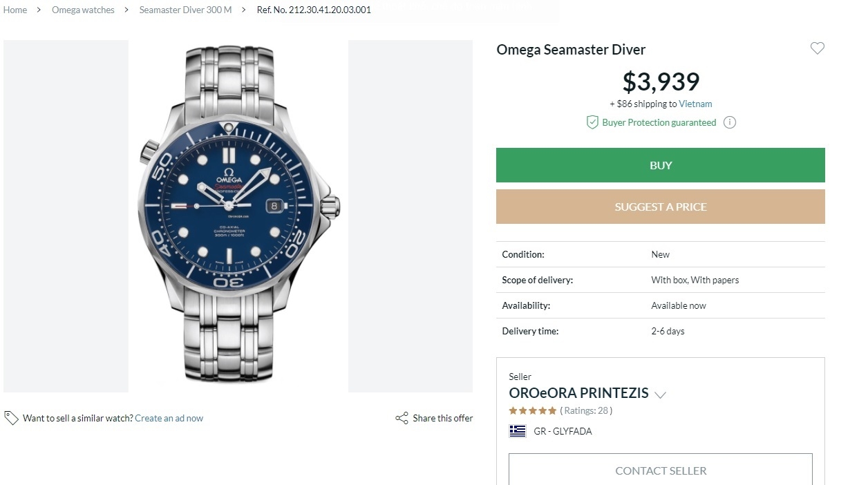Open the Home breadcrumb
This screenshot has height=485, width=868.
[x=15, y=10]
